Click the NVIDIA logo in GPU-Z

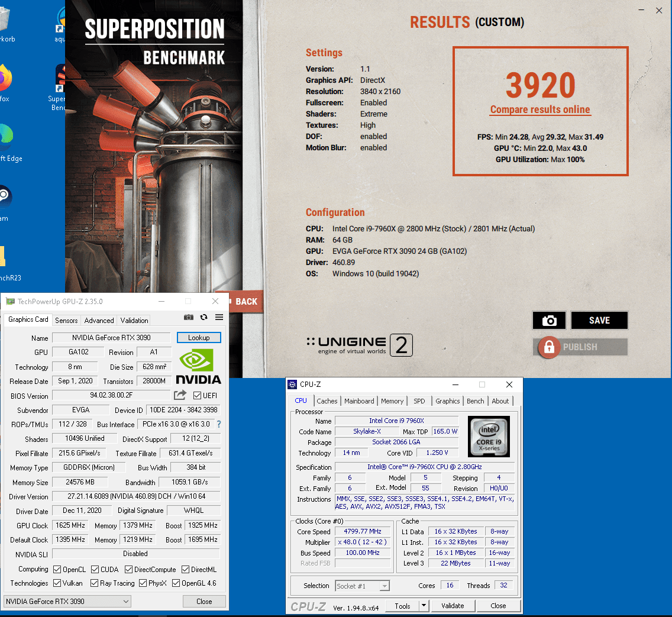(x=198, y=366)
